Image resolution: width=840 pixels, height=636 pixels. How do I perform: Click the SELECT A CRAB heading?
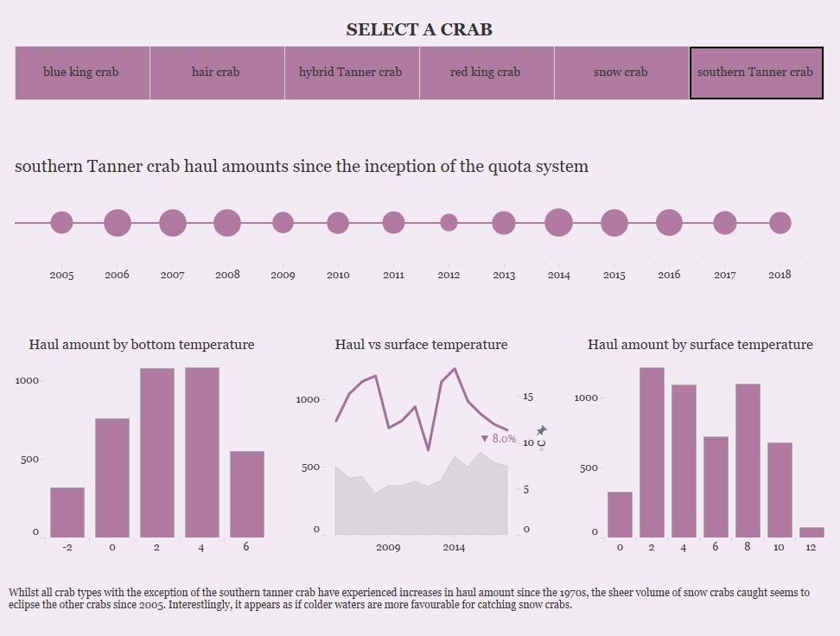[418, 29]
